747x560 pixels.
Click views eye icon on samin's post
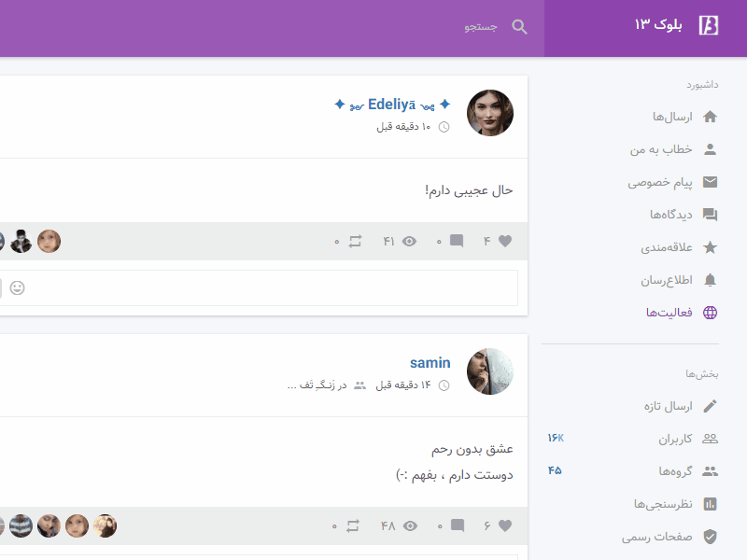(x=409, y=525)
